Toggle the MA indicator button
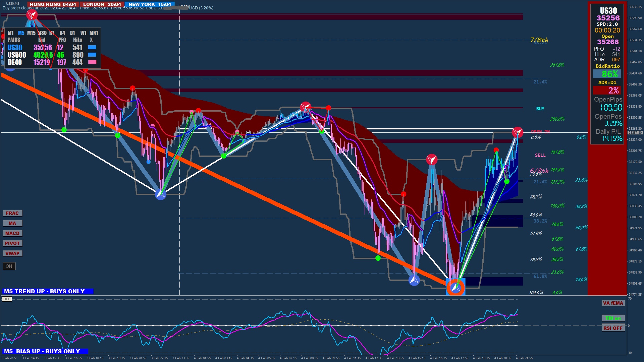Viewport: 644px width, 362px height. (x=12, y=223)
